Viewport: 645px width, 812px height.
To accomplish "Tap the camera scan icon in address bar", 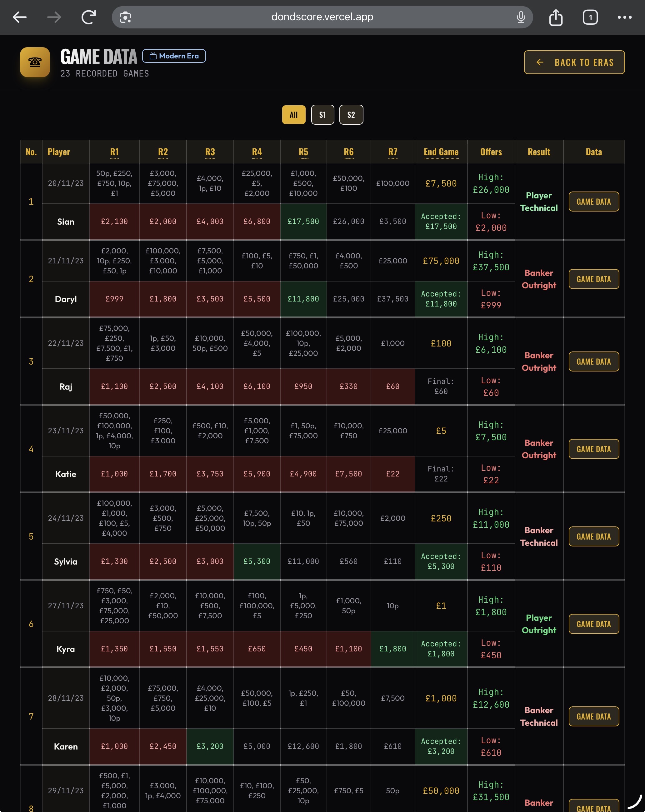I will pyautogui.click(x=125, y=17).
